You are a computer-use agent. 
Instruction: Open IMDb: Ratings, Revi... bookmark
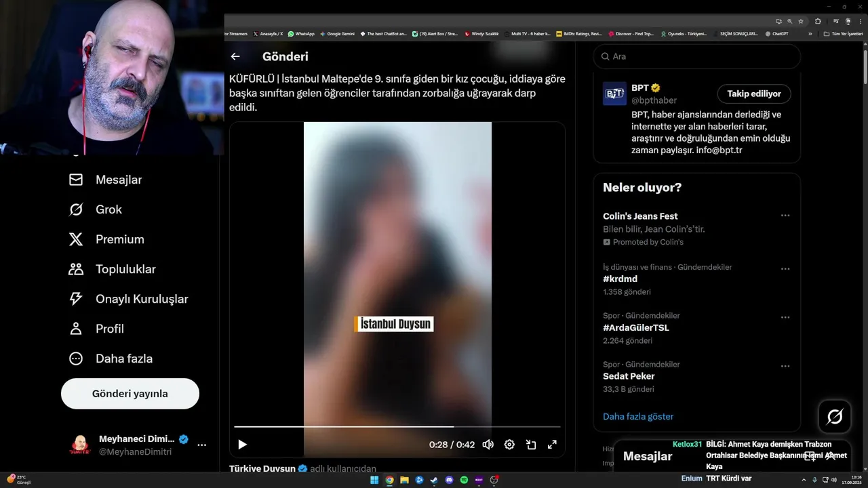pos(578,33)
